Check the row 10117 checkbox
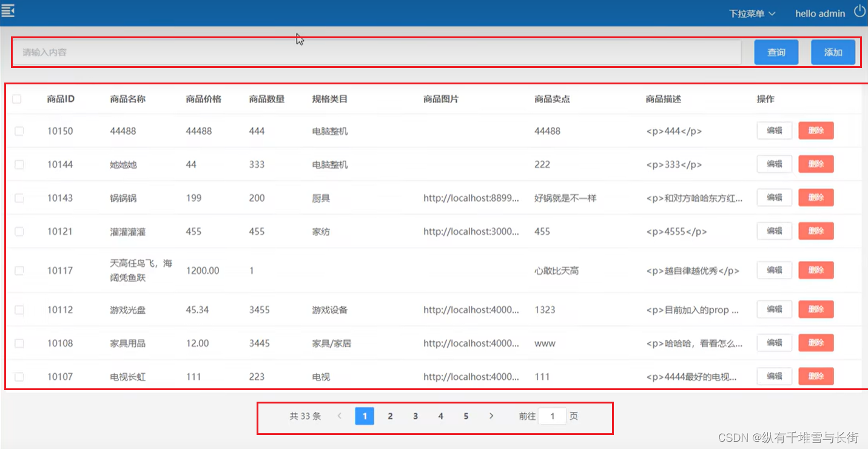Image resolution: width=868 pixels, height=449 pixels. [x=19, y=271]
